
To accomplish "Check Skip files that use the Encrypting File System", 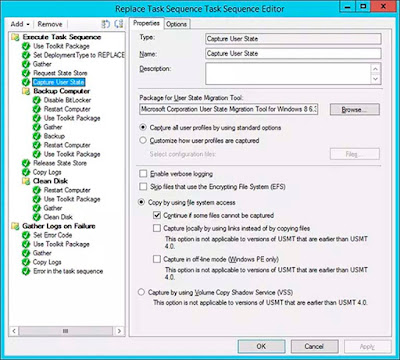I will click(143, 187).
